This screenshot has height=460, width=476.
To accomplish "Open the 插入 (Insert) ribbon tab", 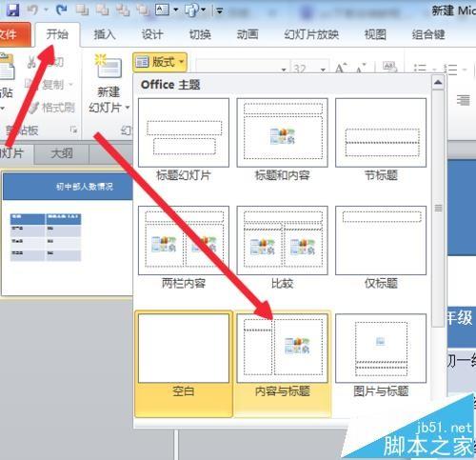I will pos(105,34).
